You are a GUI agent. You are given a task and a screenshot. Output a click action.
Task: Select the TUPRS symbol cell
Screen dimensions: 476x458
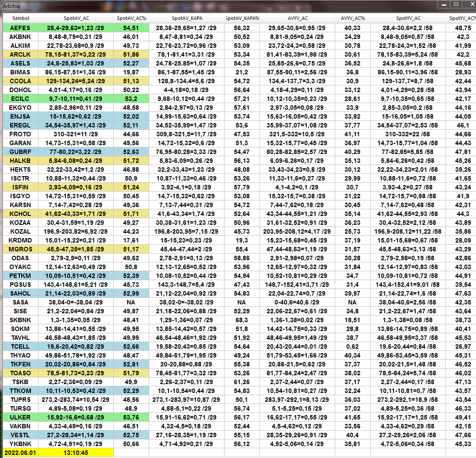pyautogui.click(x=20, y=400)
